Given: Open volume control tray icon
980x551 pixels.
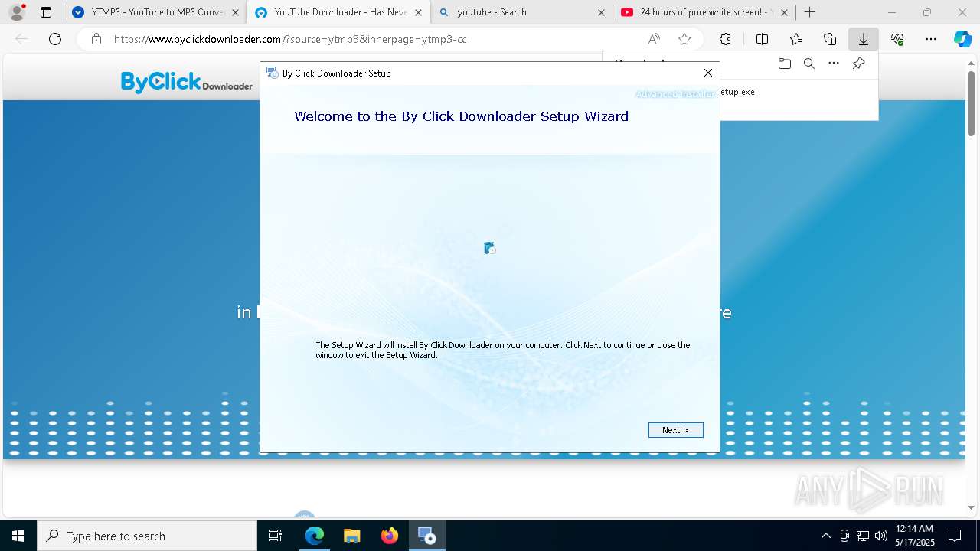Looking at the screenshot, I should (881, 536).
